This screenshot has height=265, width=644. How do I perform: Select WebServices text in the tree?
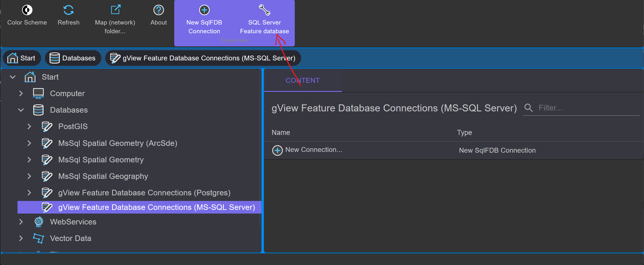pos(73,222)
